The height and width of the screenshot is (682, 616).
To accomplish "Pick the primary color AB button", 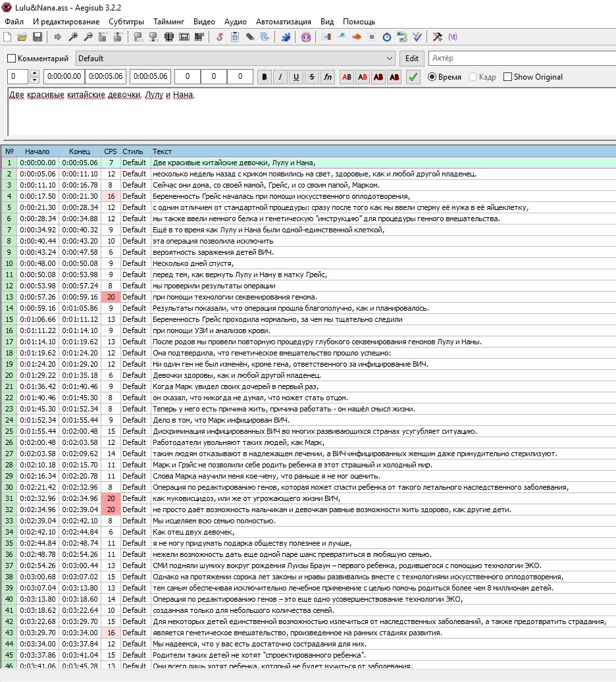I will pos(346,77).
